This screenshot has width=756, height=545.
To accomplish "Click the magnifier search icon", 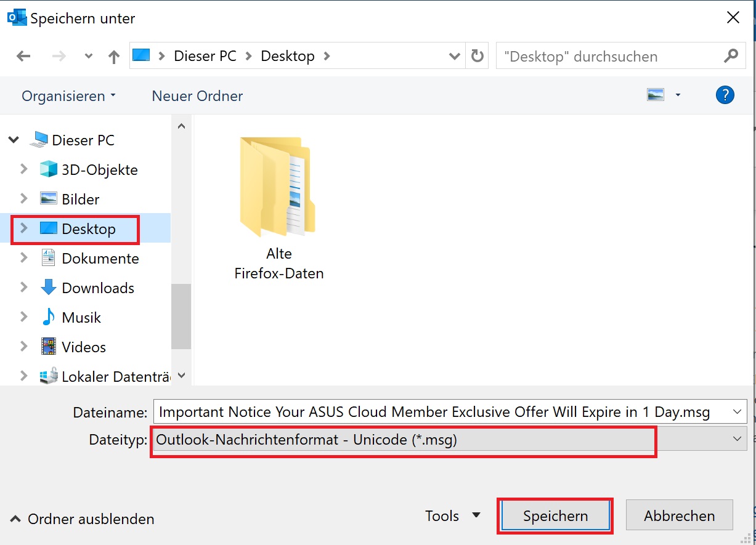I will pyautogui.click(x=731, y=56).
